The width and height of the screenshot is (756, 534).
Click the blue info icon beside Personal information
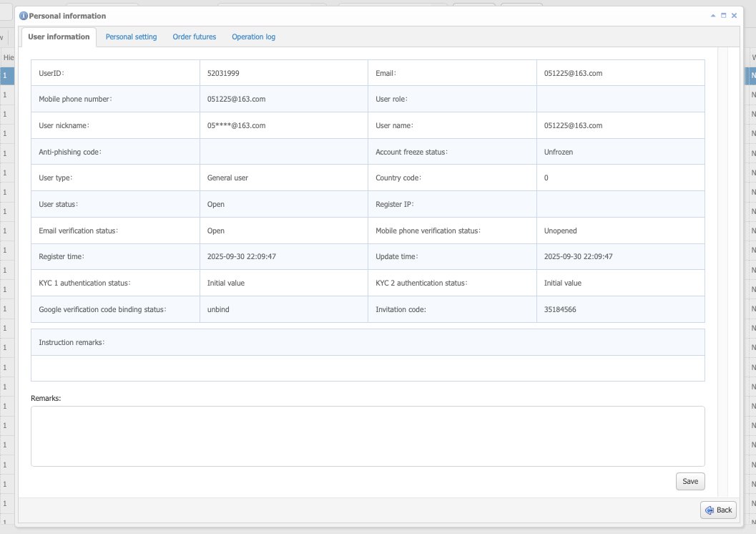(24, 16)
